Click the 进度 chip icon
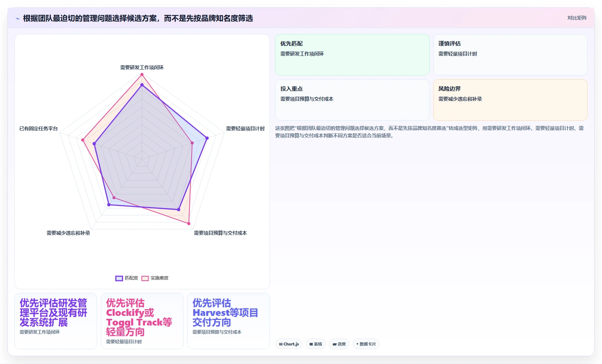This screenshot has width=602, height=364. pyautogui.click(x=334, y=344)
